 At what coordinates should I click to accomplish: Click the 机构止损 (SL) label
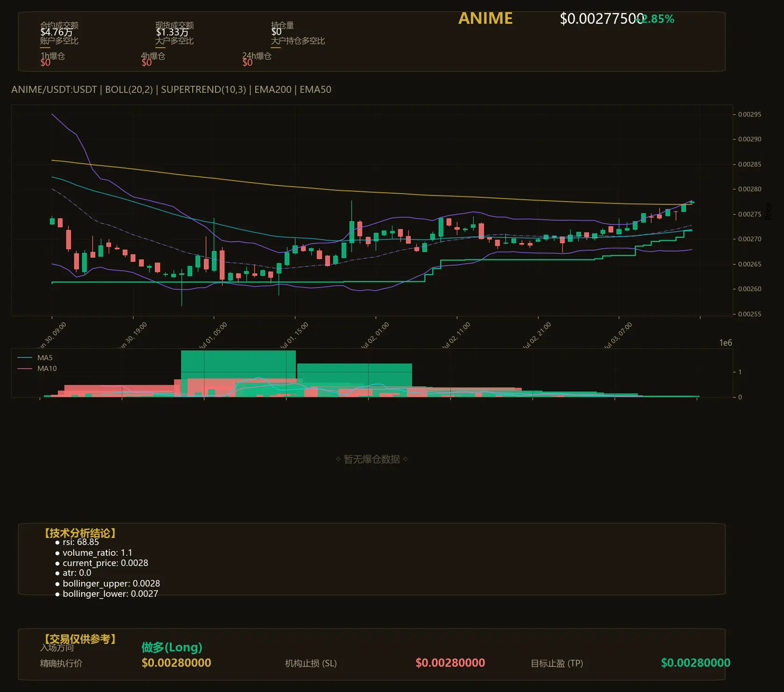pos(311,663)
